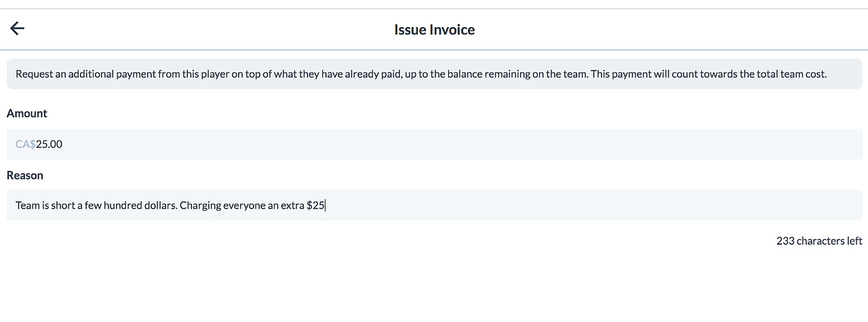Click the back arrow icon

tap(17, 28)
